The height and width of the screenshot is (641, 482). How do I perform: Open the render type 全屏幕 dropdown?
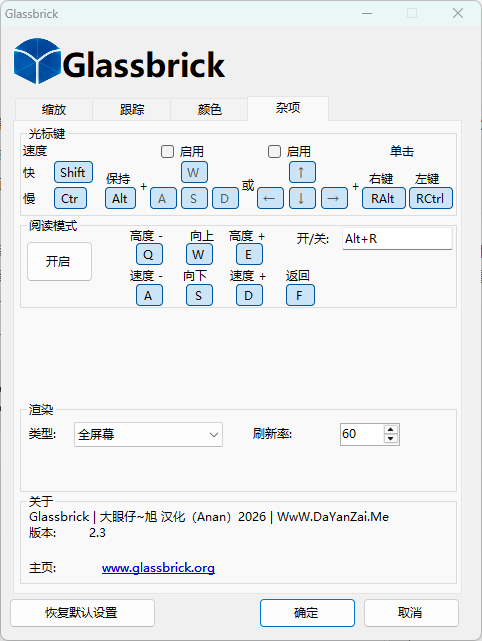148,434
